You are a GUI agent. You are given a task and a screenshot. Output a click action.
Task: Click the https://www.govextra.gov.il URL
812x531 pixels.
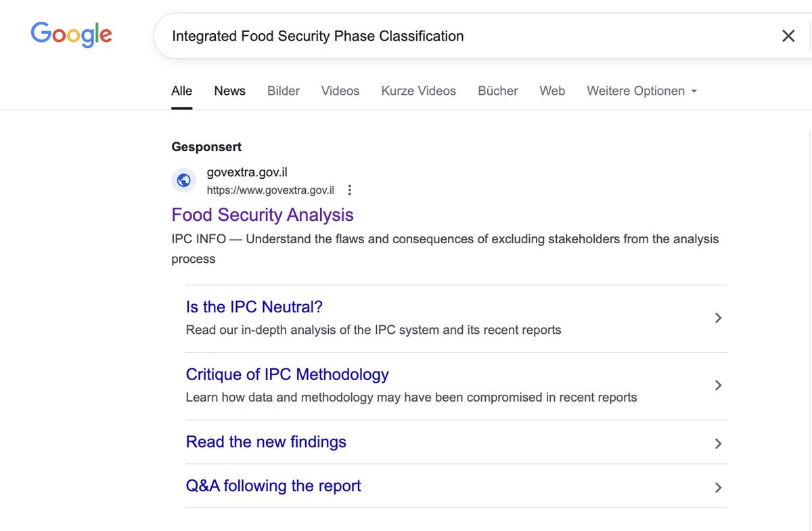coord(271,190)
